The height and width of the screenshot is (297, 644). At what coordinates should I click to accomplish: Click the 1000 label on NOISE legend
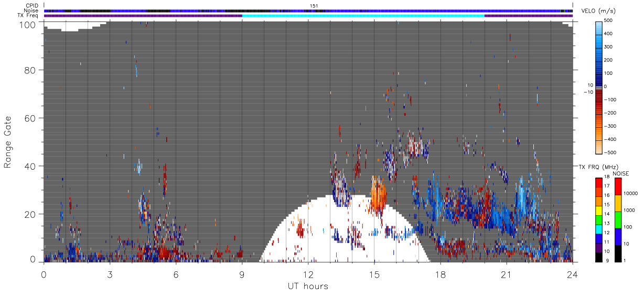click(x=629, y=209)
